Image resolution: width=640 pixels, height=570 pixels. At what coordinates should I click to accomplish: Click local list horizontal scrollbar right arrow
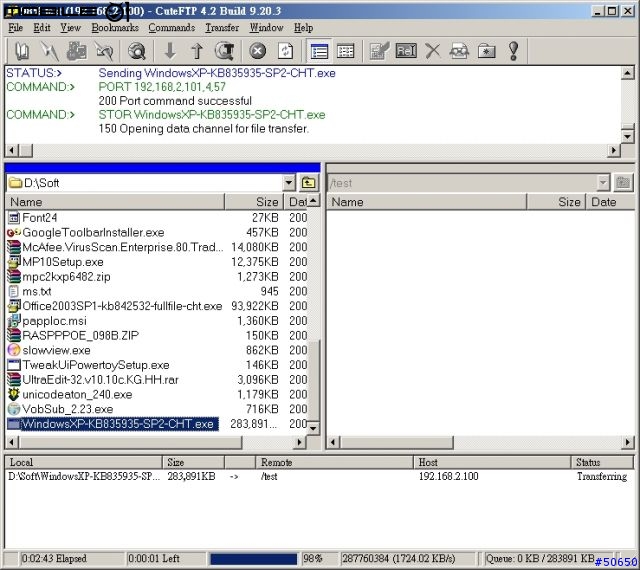coord(300,442)
